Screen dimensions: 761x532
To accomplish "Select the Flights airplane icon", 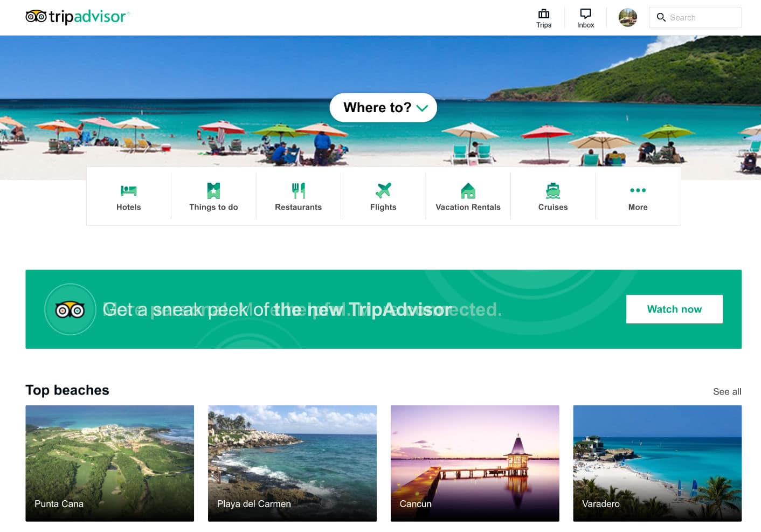I will coord(383,190).
